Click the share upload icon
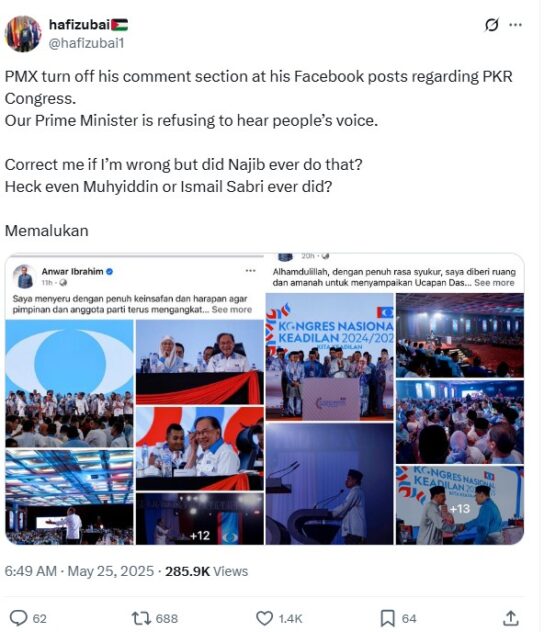 (x=510, y=618)
